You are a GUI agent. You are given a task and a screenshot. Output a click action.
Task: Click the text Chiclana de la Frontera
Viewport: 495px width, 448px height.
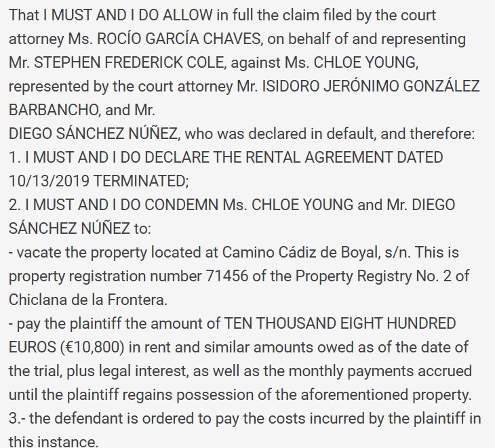(x=87, y=300)
